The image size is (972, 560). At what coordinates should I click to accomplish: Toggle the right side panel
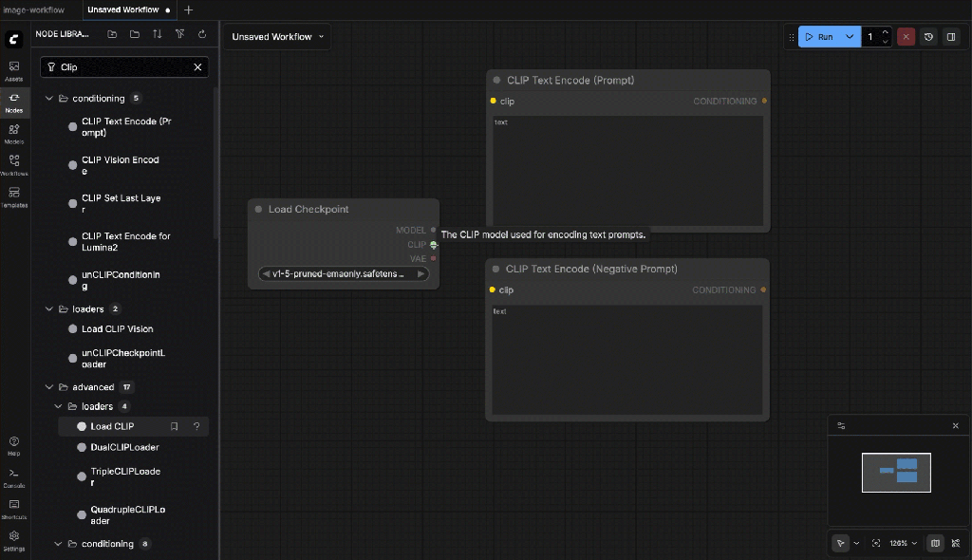[x=951, y=37]
